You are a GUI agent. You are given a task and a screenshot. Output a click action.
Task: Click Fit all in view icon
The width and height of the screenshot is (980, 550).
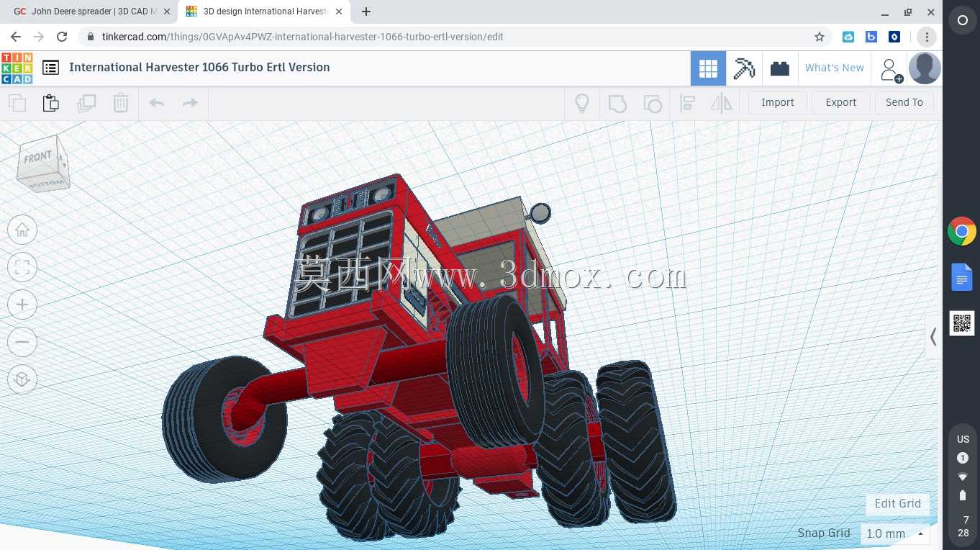(x=22, y=268)
